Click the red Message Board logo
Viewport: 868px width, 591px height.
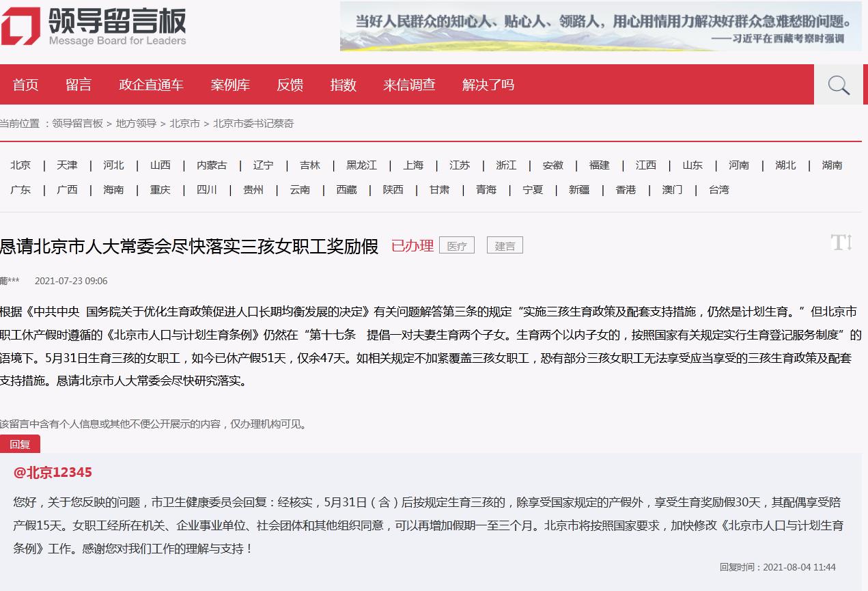20,26
